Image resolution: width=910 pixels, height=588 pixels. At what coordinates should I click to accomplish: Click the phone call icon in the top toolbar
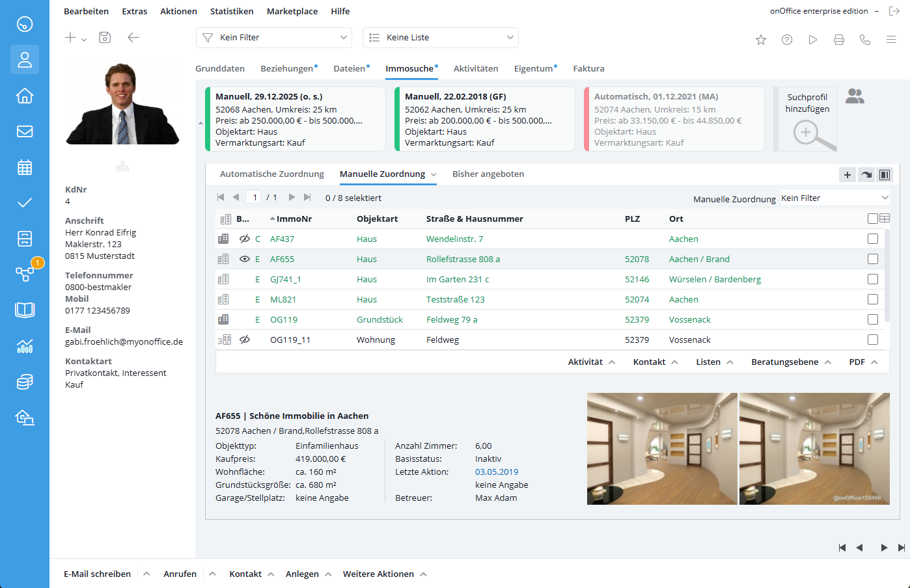coord(865,40)
